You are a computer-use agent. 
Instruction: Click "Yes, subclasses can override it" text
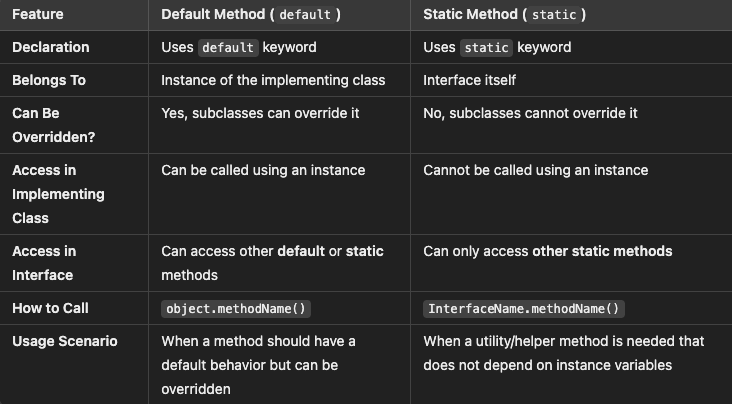(x=260, y=113)
